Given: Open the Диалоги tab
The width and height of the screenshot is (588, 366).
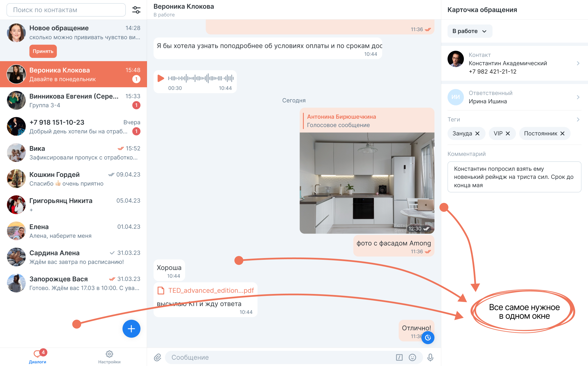Looking at the screenshot, I should click(x=37, y=357).
